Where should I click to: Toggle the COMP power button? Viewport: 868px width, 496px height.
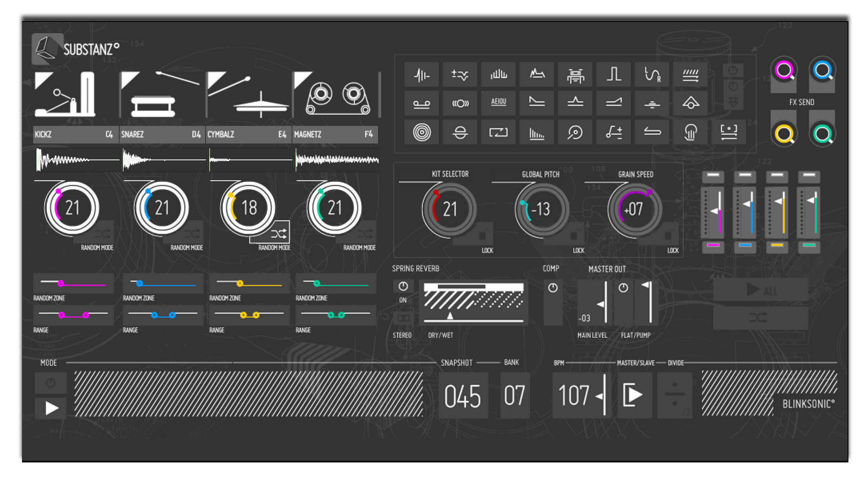[x=553, y=288]
